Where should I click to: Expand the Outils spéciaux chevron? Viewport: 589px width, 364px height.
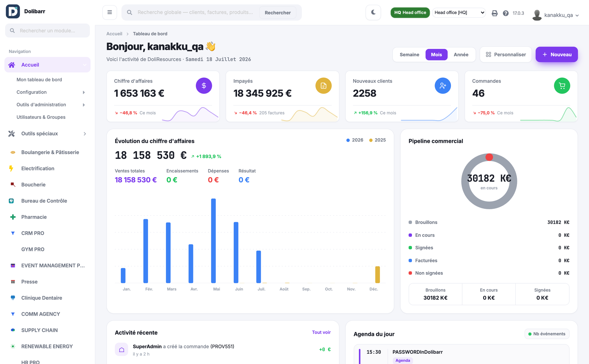tap(85, 134)
